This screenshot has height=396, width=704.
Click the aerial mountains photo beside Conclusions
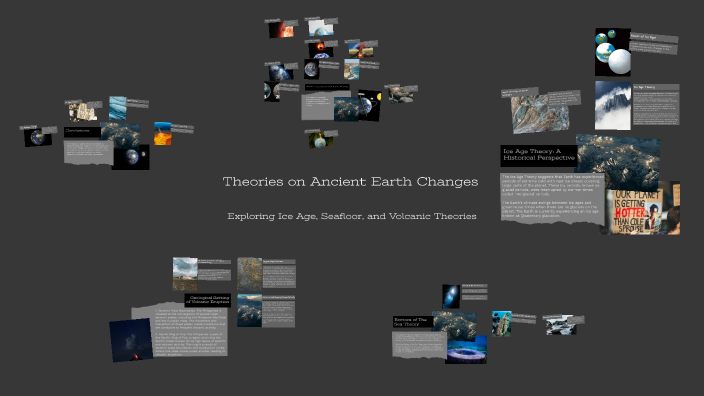pos(120,135)
